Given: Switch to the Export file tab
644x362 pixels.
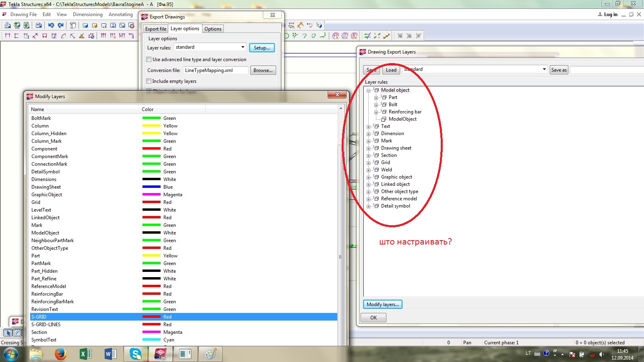Looking at the screenshot, I should click(155, 29).
